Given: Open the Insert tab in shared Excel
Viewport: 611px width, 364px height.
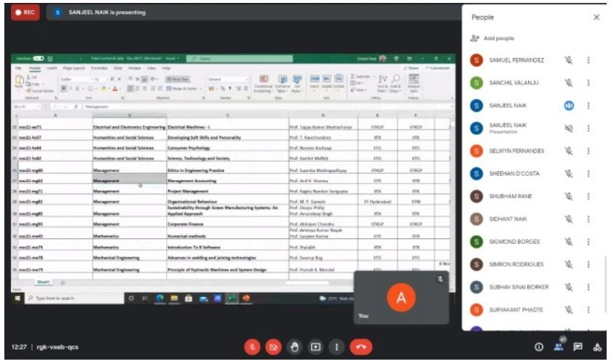Looking at the screenshot, I should tap(52, 68).
